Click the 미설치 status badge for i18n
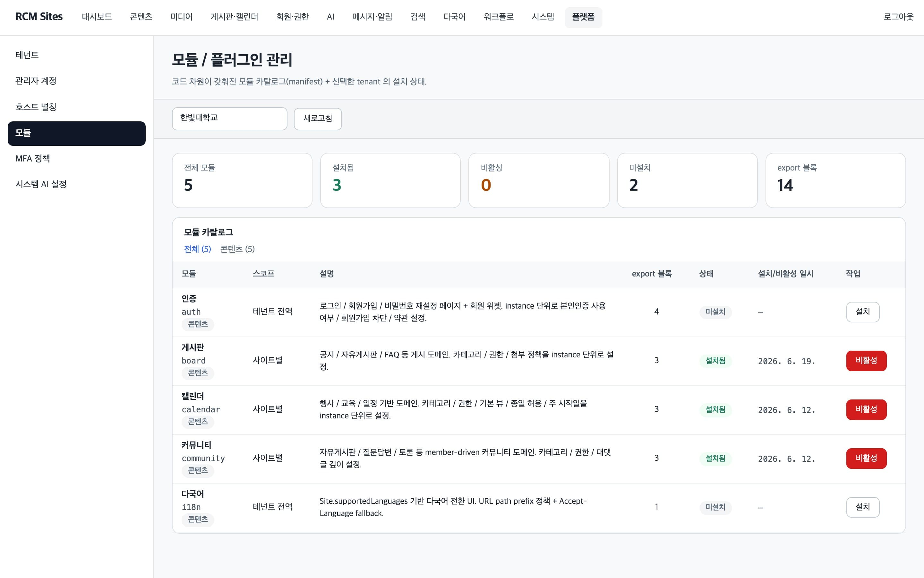 coord(715,507)
